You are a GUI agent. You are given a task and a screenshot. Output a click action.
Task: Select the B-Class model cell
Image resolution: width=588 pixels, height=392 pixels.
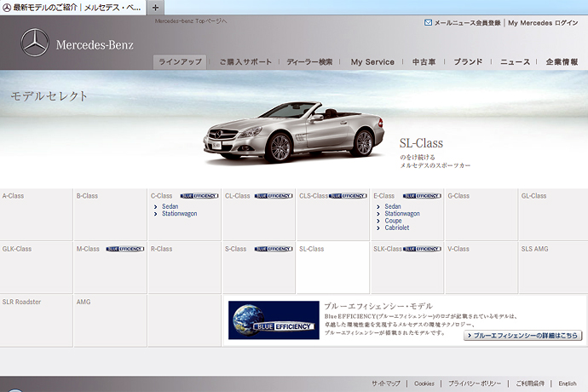(x=110, y=215)
